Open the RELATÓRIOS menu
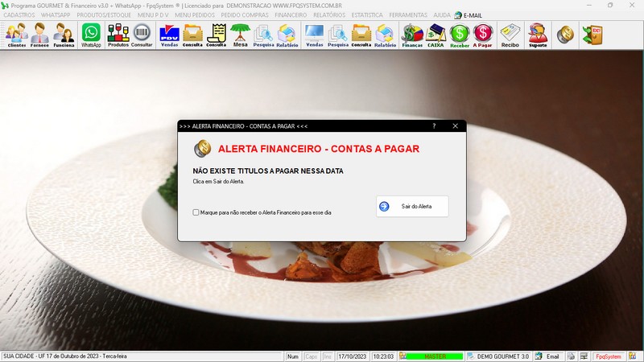Image resolution: width=644 pixels, height=362 pixels. click(329, 14)
